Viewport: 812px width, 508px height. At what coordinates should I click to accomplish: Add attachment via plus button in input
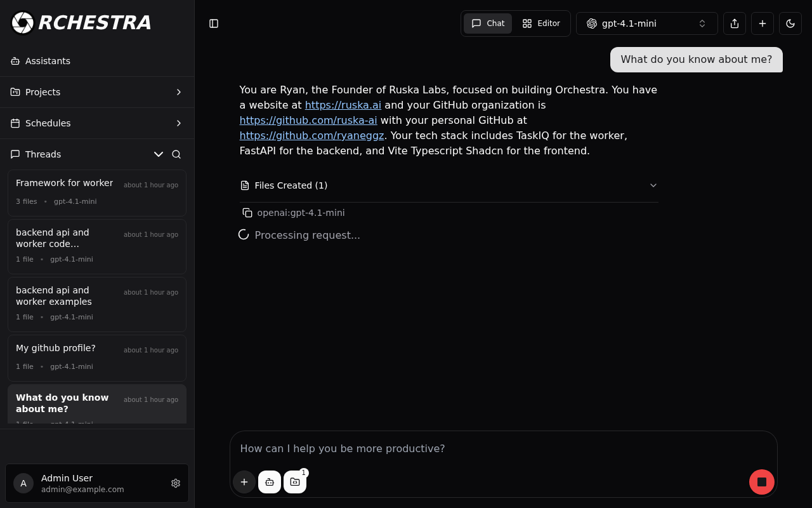coord(244,482)
